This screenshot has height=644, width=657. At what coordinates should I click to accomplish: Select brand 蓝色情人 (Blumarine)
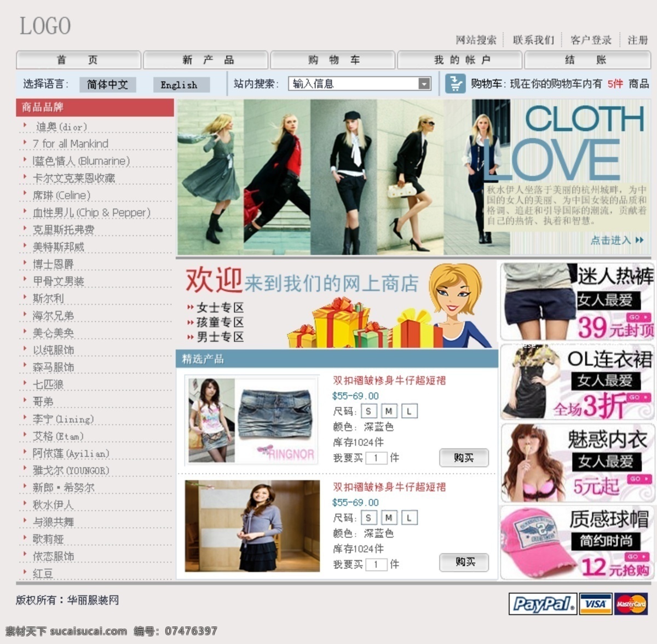(81, 161)
